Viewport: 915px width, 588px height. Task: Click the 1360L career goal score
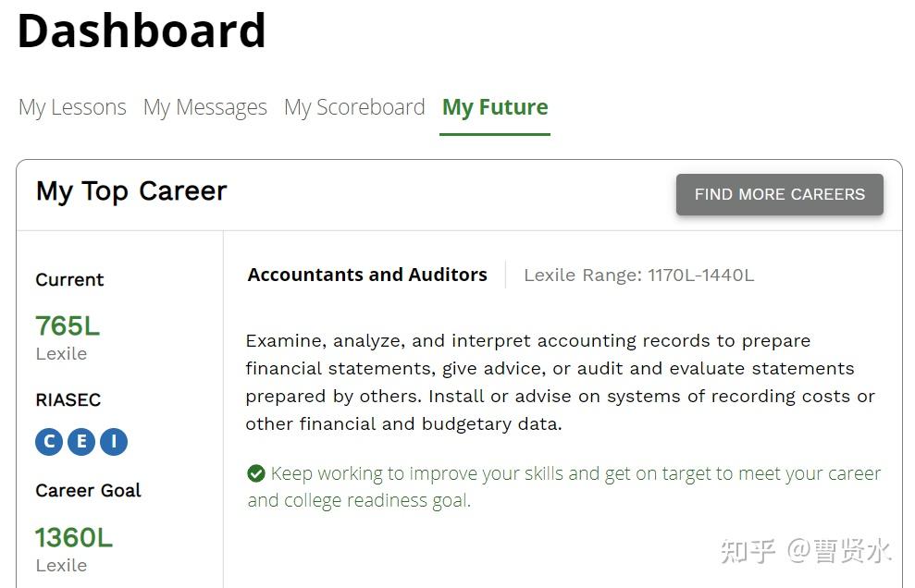[74, 537]
